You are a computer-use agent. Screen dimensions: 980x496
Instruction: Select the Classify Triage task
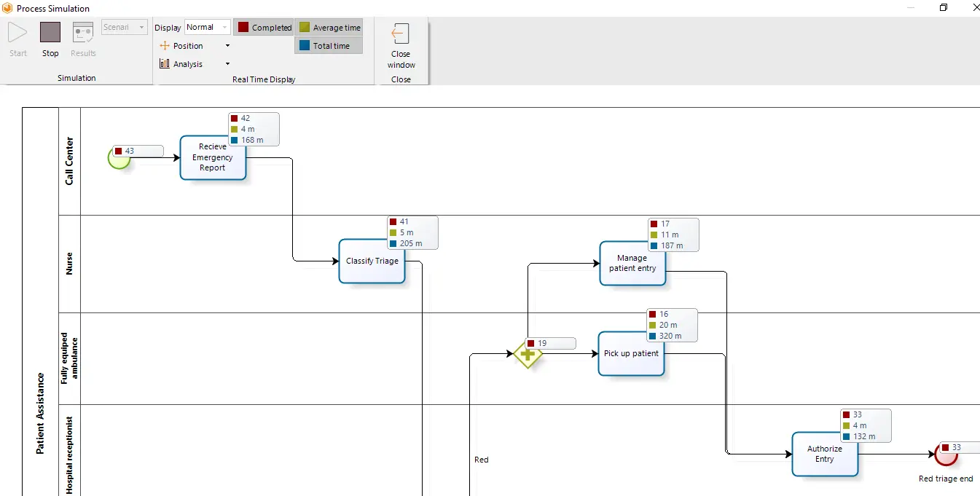pyautogui.click(x=372, y=261)
